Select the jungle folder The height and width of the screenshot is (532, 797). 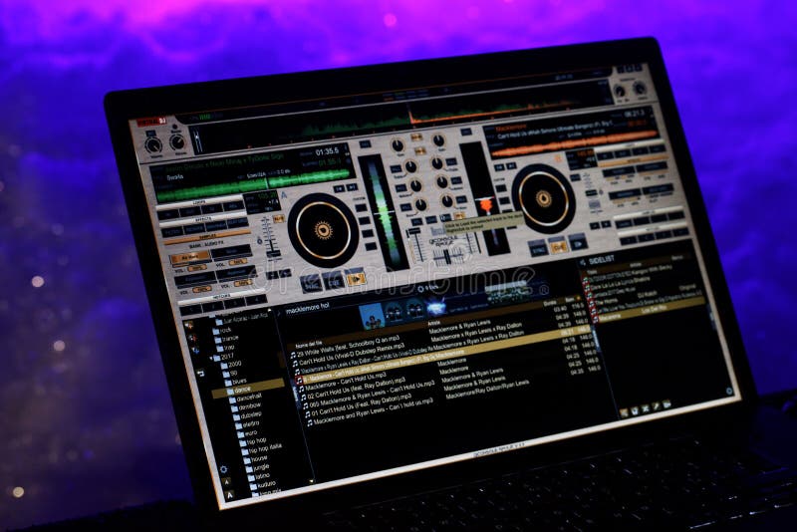[258, 467]
